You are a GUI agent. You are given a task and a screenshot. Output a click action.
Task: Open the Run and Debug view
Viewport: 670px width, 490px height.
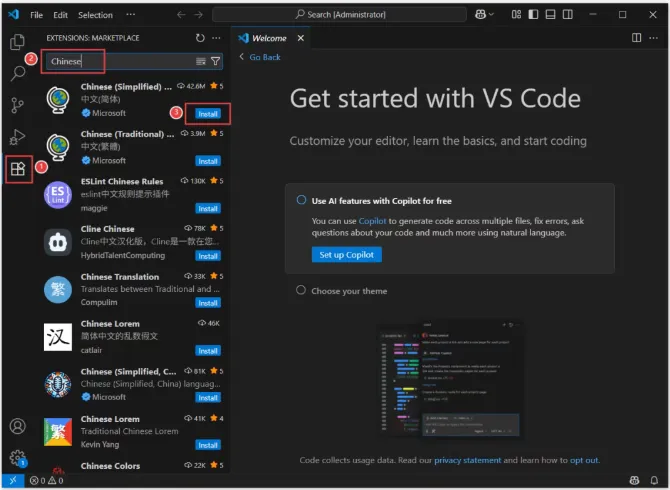coord(17,137)
